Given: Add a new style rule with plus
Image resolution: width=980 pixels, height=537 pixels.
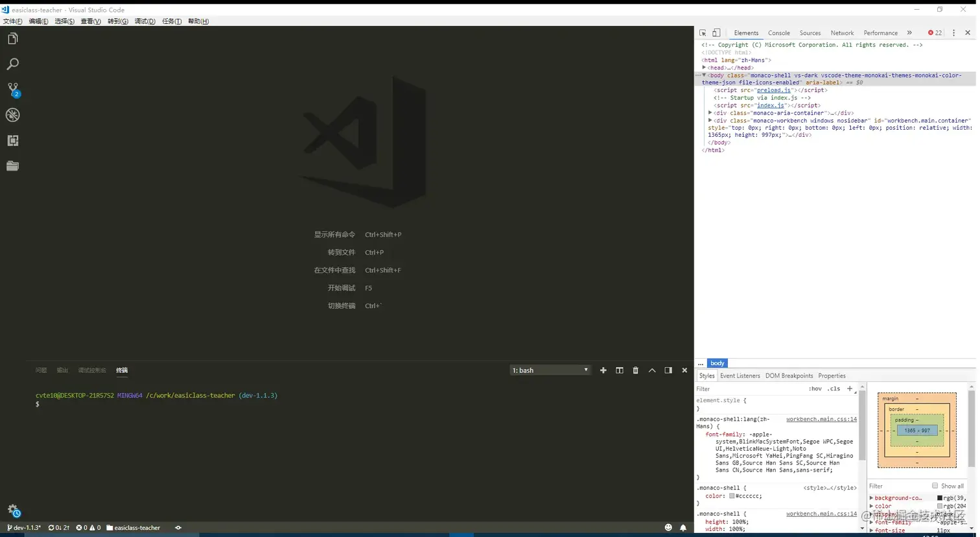Looking at the screenshot, I should pos(850,388).
